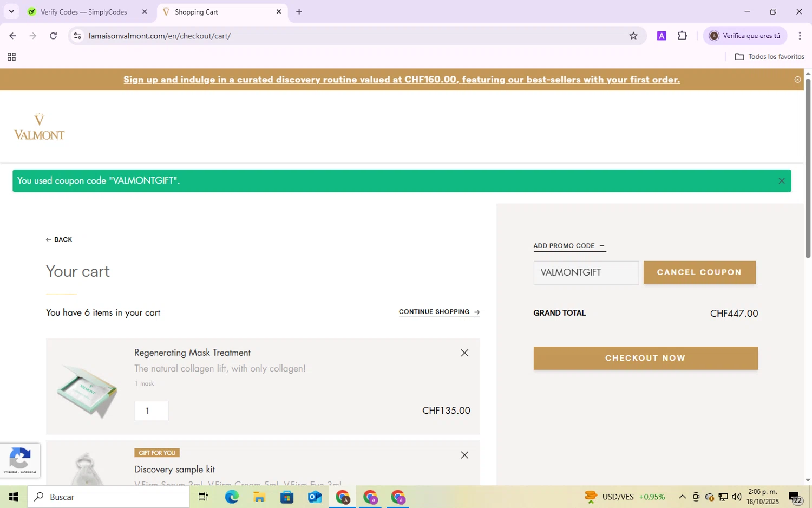Open network icon in system tray
The width and height of the screenshot is (812, 508).
pyautogui.click(x=723, y=497)
